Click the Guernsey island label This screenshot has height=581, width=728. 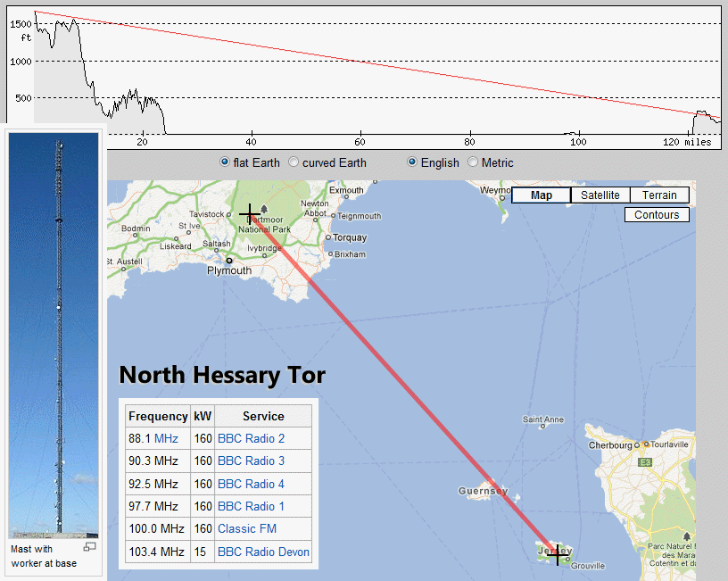coord(483,491)
